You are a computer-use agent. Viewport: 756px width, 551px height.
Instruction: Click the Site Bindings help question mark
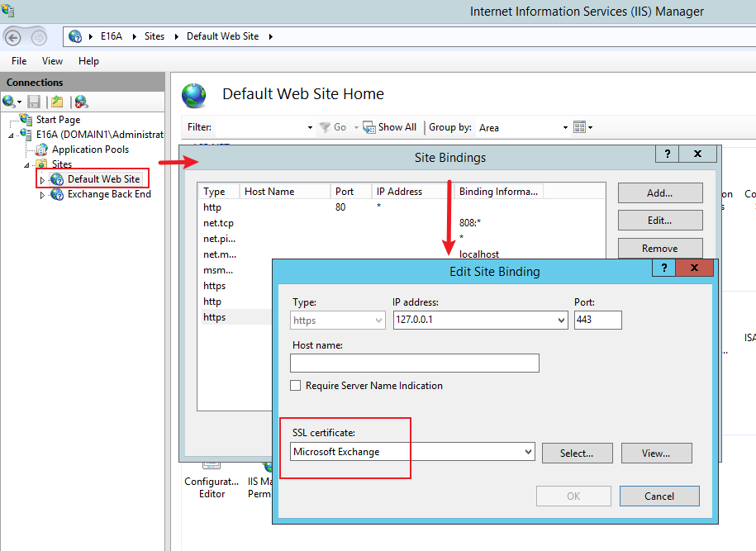(668, 154)
